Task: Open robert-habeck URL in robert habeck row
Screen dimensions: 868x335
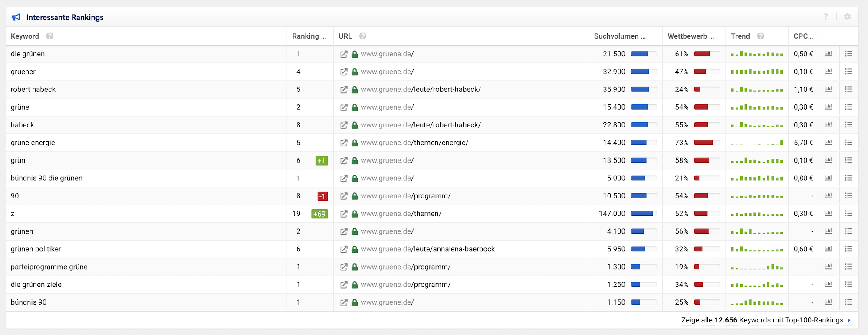Action: pos(421,90)
